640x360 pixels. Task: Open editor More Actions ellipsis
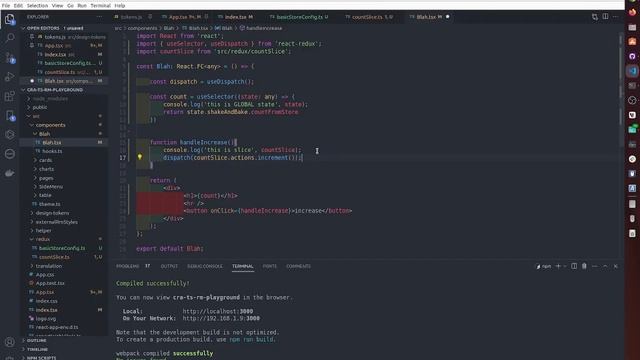(x=616, y=17)
